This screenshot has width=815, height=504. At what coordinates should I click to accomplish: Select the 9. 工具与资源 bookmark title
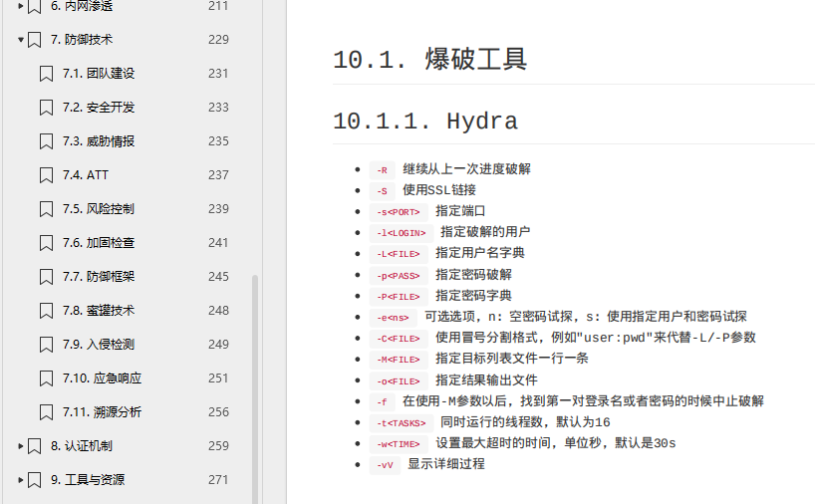pyautogui.click(x=88, y=479)
